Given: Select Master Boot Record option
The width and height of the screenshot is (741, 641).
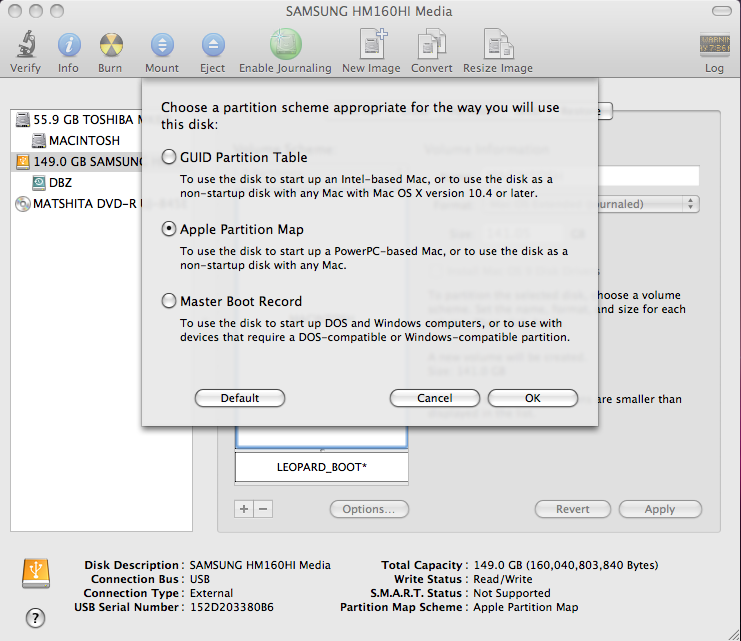Looking at the screenshot, I should (169, 301).
